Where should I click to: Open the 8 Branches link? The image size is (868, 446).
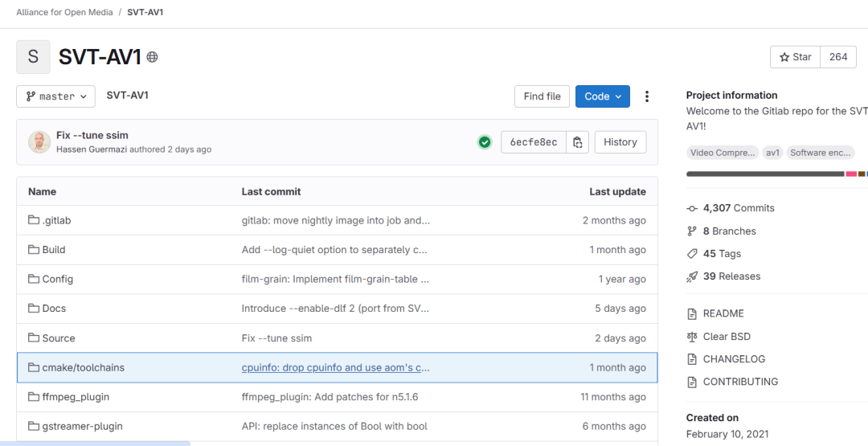[x=729, y=231]
